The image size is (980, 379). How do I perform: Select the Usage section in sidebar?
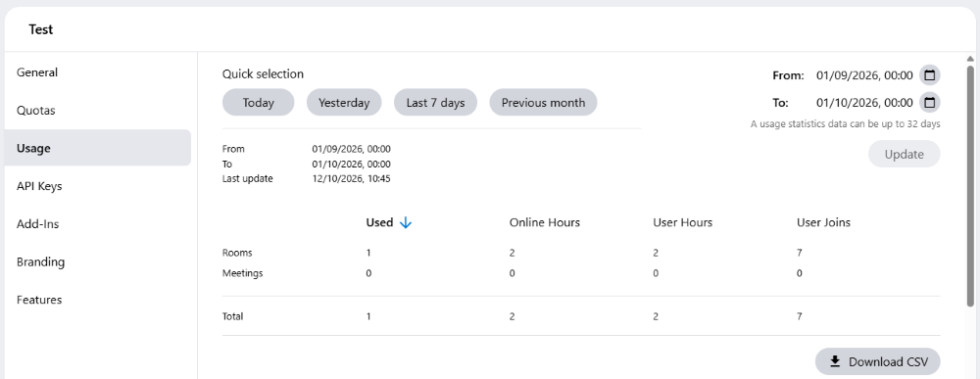click(97, 148)
